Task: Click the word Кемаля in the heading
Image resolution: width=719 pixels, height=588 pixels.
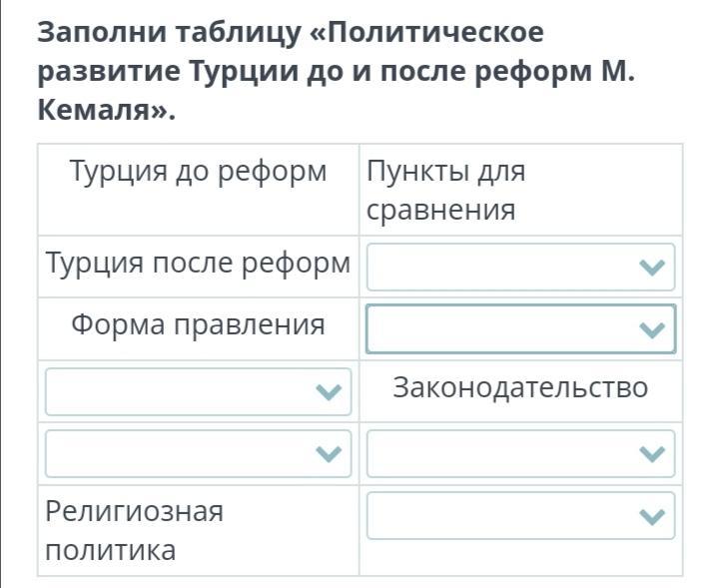Action: coord(100,111)
